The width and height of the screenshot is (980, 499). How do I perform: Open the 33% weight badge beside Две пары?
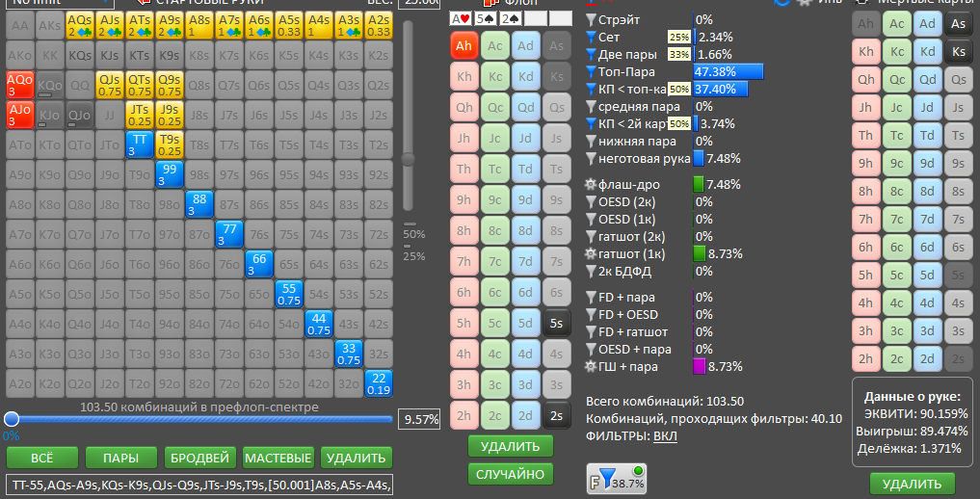(x=679, y=54)
